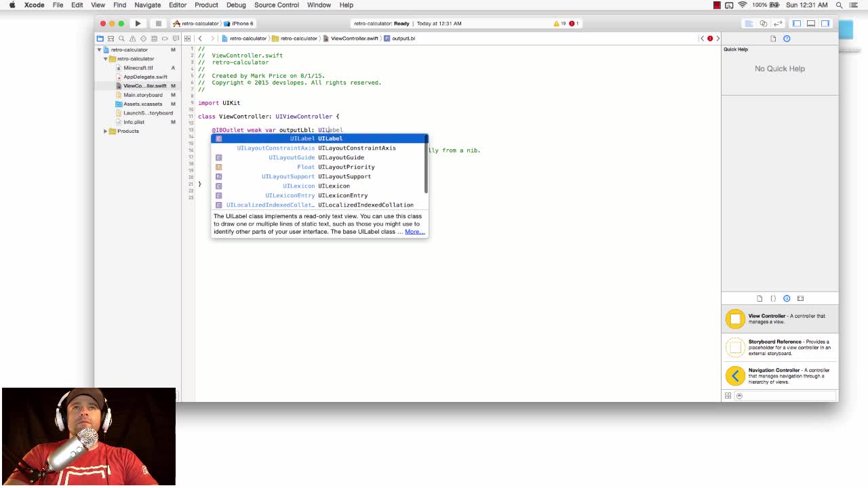Select Navigation Controller in the Object library
Screen dimensions: 868x488
[x=780, y=375]
